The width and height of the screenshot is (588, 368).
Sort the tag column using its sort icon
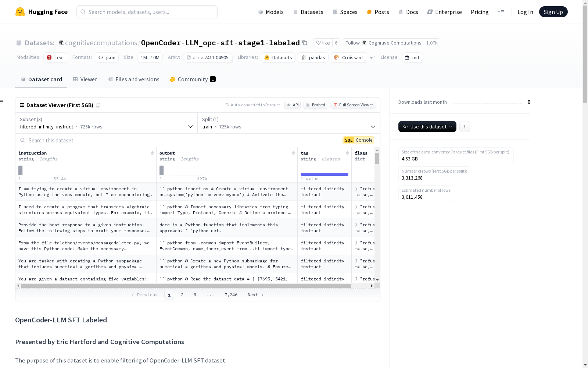point(347,153)
